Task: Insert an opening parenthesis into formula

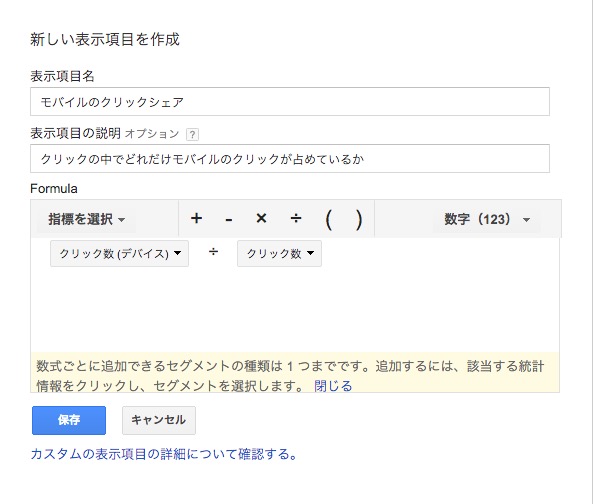Action: [x=329, y=219]
